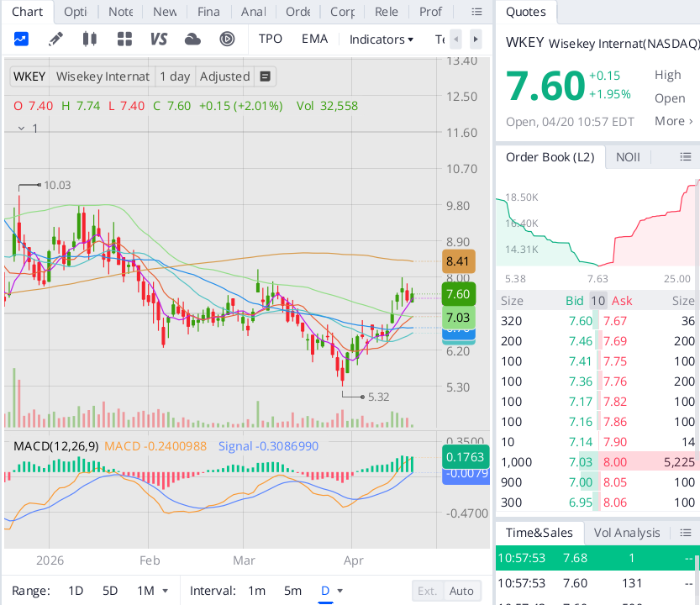Toggle the Ext. extended hours button
Image resolution: width=700 pixels, height=605 pixels.
coord(427,591)
